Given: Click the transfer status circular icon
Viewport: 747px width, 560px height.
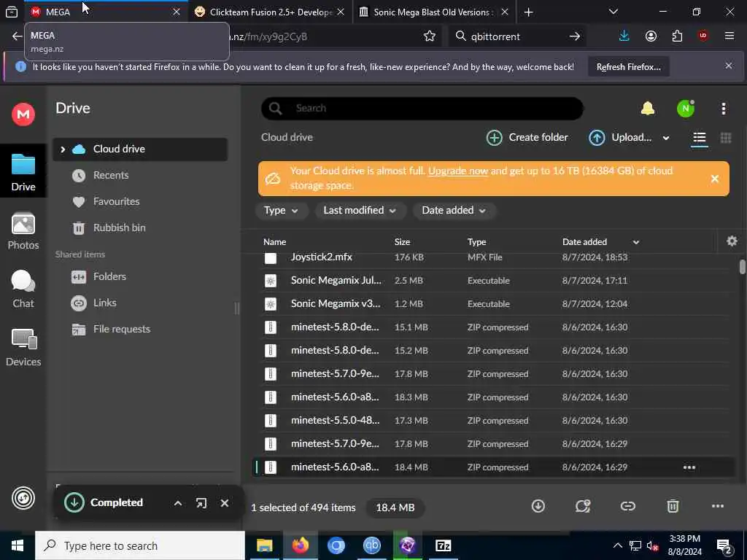Looking at the screenshot, I should click(23, 499).
